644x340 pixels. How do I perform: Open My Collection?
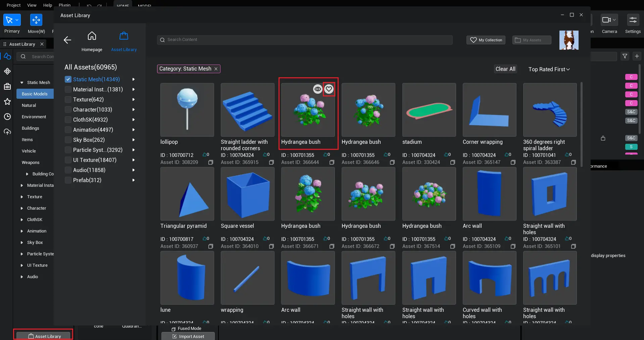pos(486,40)
